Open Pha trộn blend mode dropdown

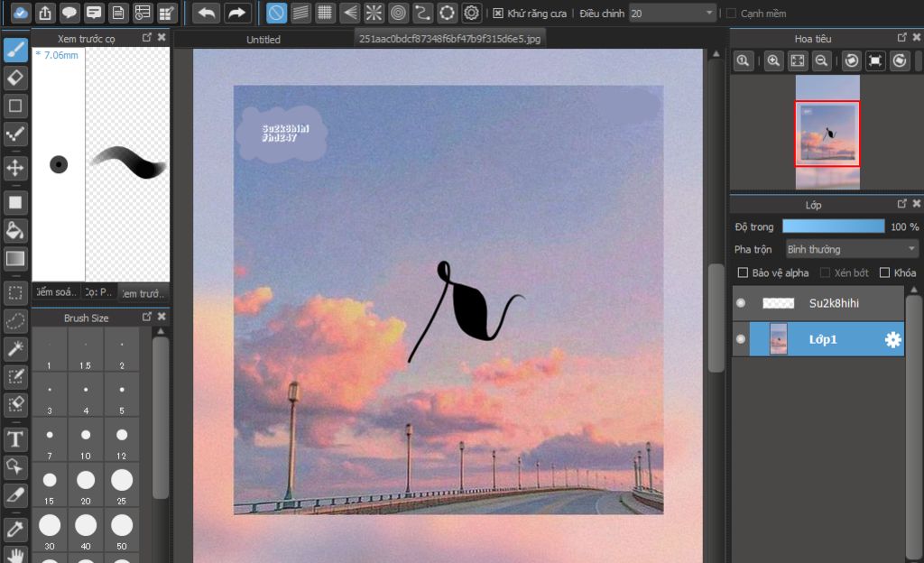point(852,249)
